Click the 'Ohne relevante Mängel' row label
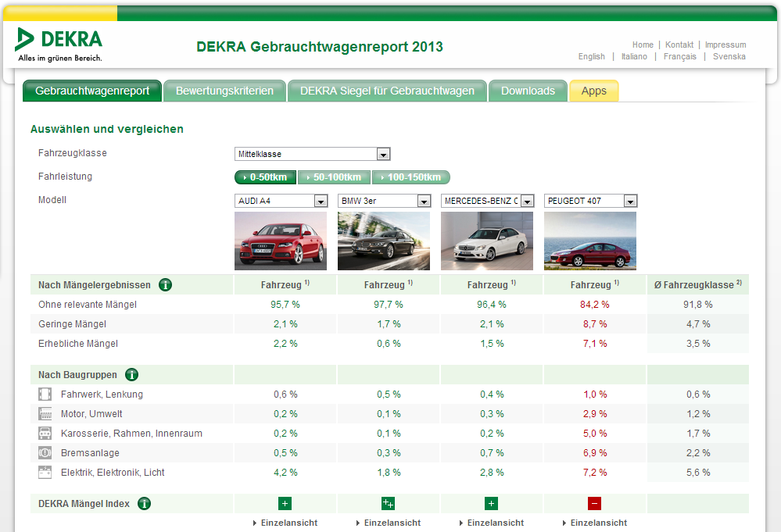This screenshot has height=532, width=781. click(87, 305)
